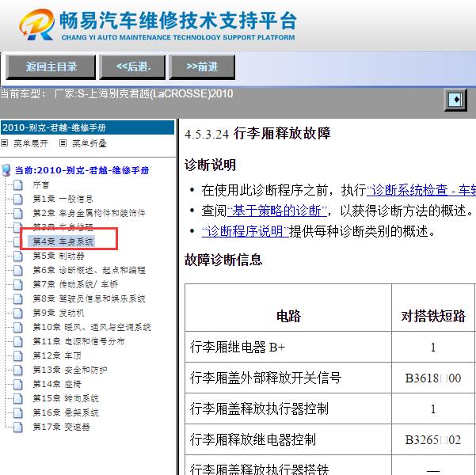Viewport: 476px width, 475px height.
Task: Open 第1章 一般信息
Action: coord(63,199)
